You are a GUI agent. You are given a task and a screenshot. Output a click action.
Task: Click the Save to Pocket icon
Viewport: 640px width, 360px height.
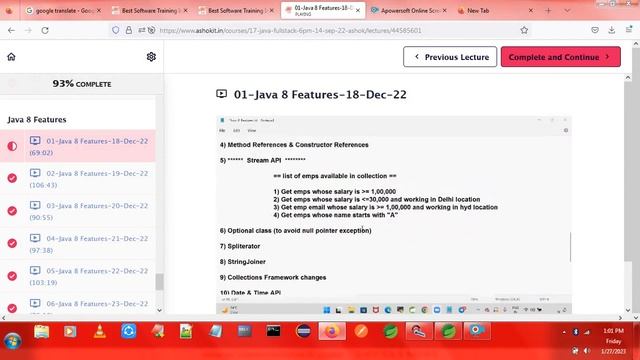click(595, 30)
